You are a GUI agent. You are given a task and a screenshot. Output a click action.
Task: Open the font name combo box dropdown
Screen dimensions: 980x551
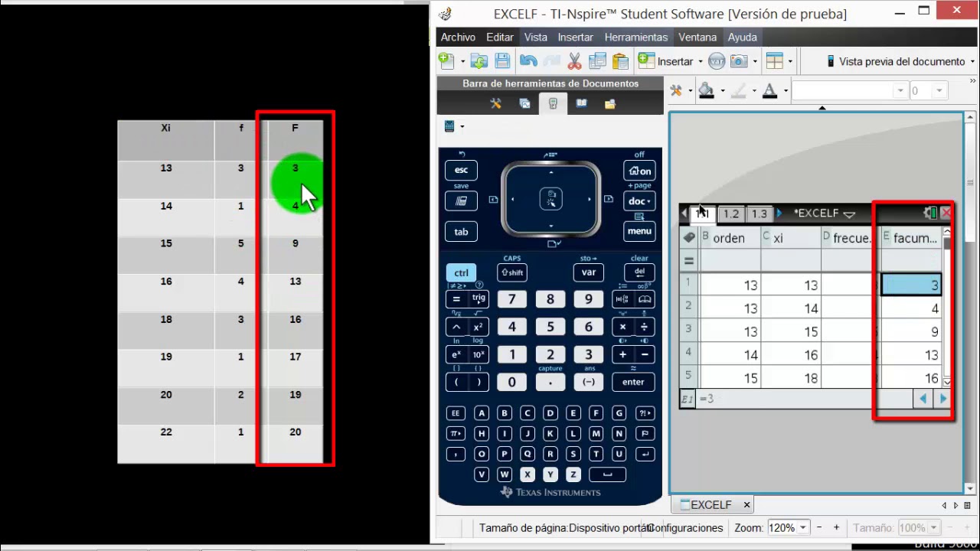point(900,91)
